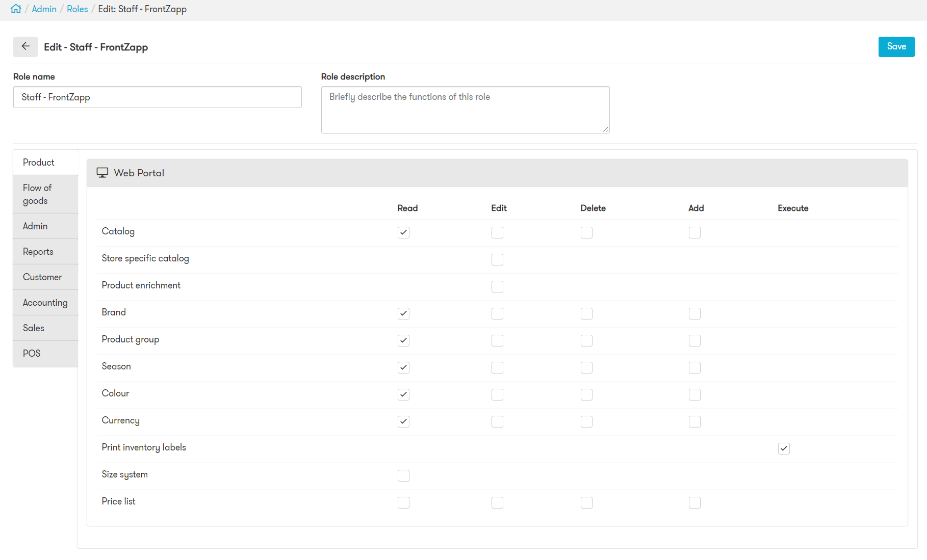Enable Add permission for Catalog
This screenshot has height=560, width=927.
pyautogui.click(x=694, y=232)
